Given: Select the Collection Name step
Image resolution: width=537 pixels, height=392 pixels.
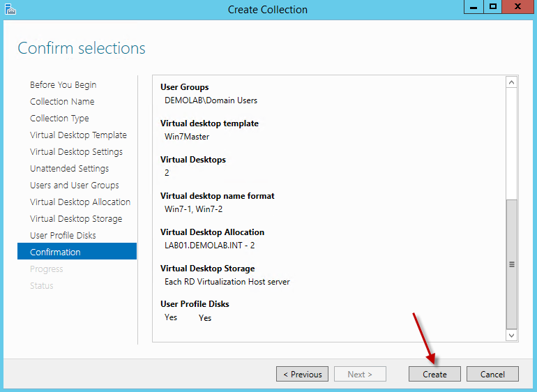Looking at the screenshot, I should (x=62, y=102).
